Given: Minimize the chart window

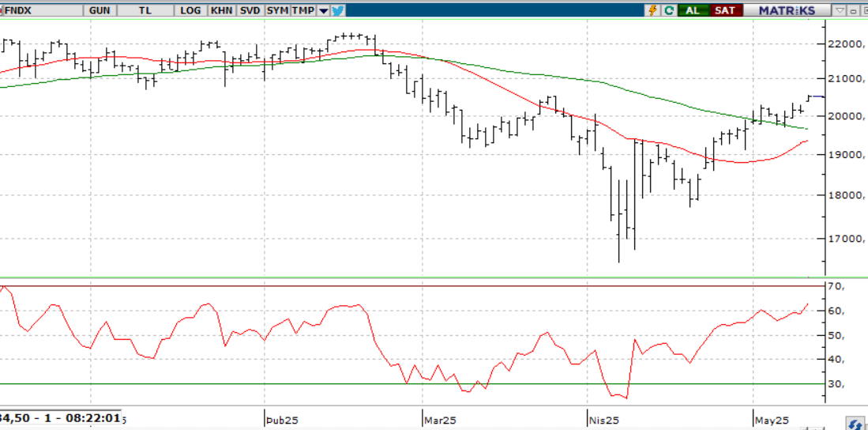Looking at the screenshot, I should (x=853, y=10).
